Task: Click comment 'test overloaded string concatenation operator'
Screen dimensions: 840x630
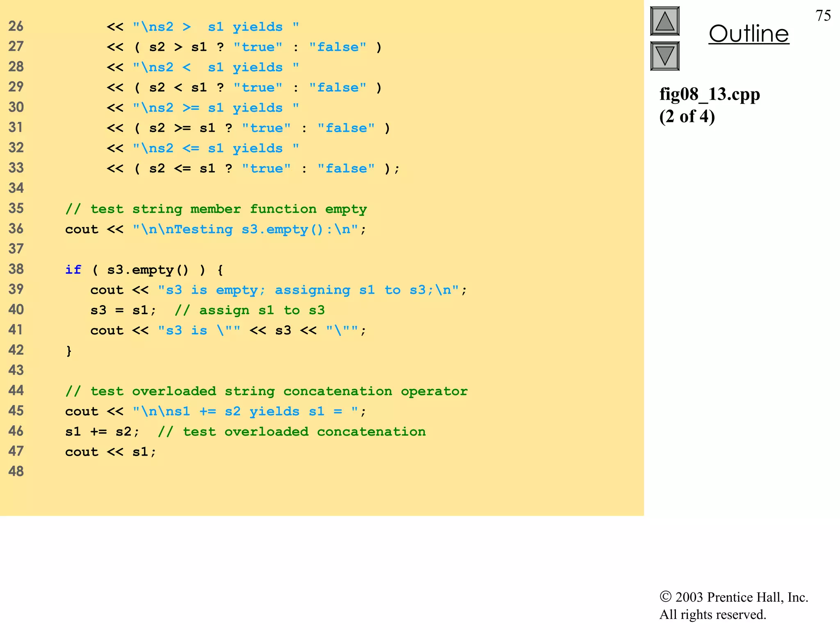Action: coord(266,391)
